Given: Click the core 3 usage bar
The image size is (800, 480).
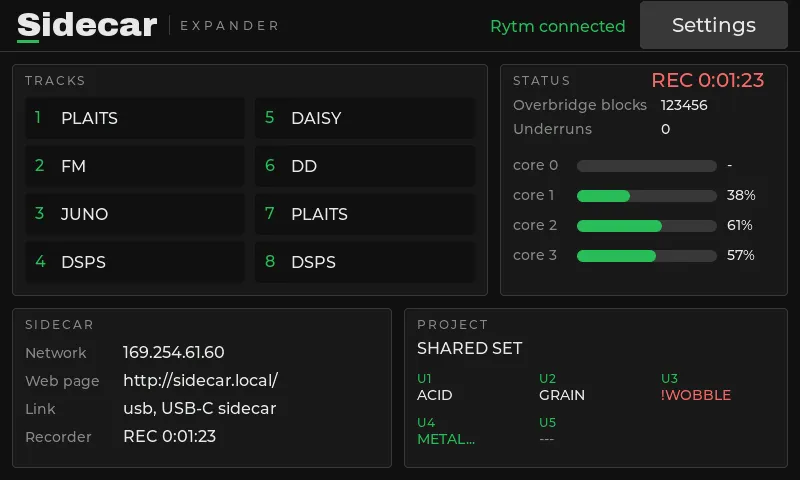Looking at the screenshot, I should tap(646, 256).
